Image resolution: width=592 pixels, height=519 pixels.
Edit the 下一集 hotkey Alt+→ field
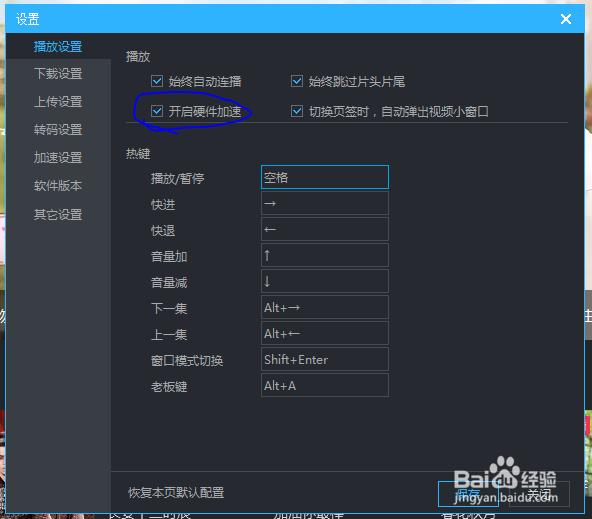pos(325,307)
